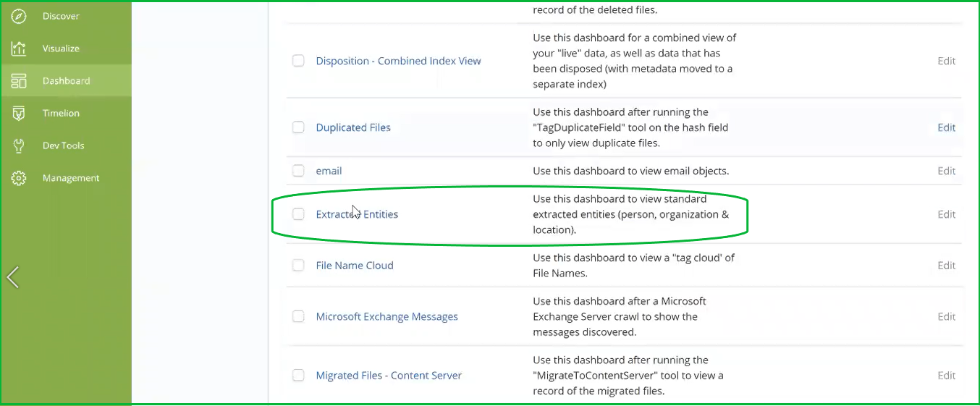Edit the Duplicated Files dashboard

point(947,127)
